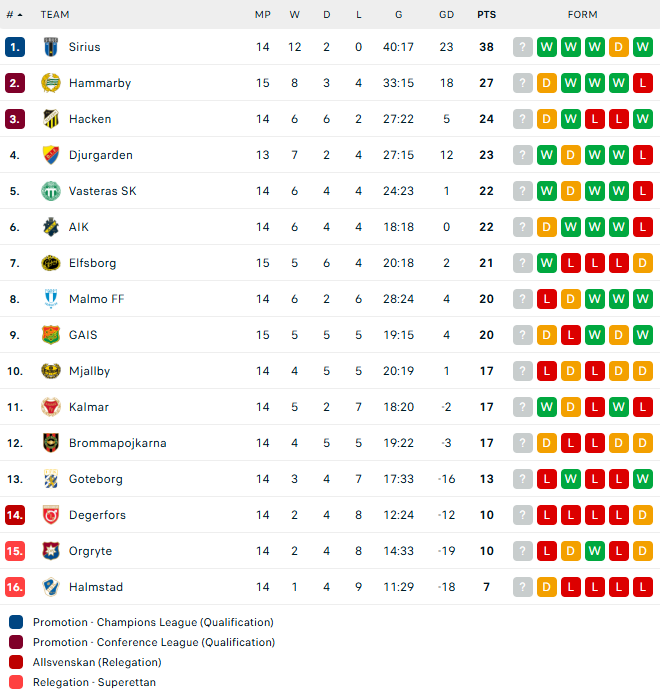Select the Malmo FF crest icon
The height and width of the screenshot is (698, 660).
(x=51, y=299)
